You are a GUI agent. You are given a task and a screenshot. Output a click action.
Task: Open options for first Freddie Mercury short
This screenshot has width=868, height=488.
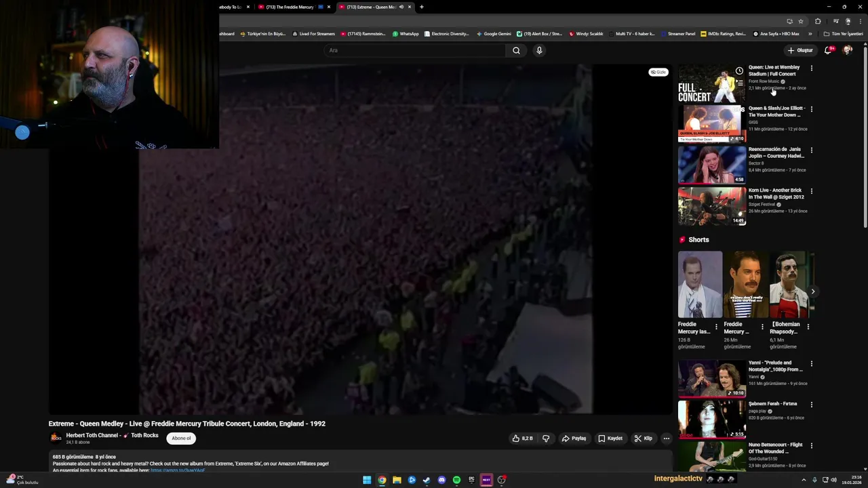[716, 327]
